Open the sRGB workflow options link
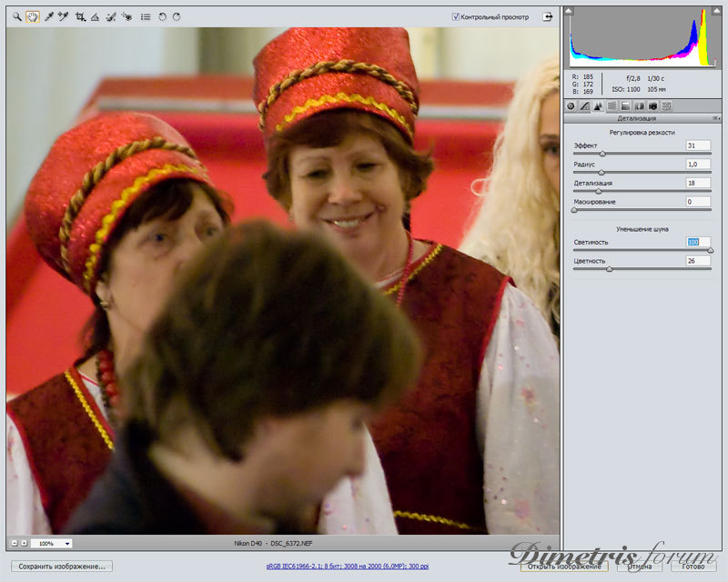The height and width of the screenshot is (582, 728). click(346, 566)
